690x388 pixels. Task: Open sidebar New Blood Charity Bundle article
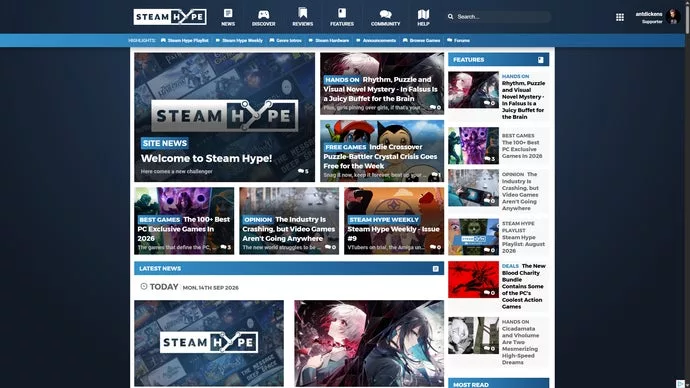(523, 287)
